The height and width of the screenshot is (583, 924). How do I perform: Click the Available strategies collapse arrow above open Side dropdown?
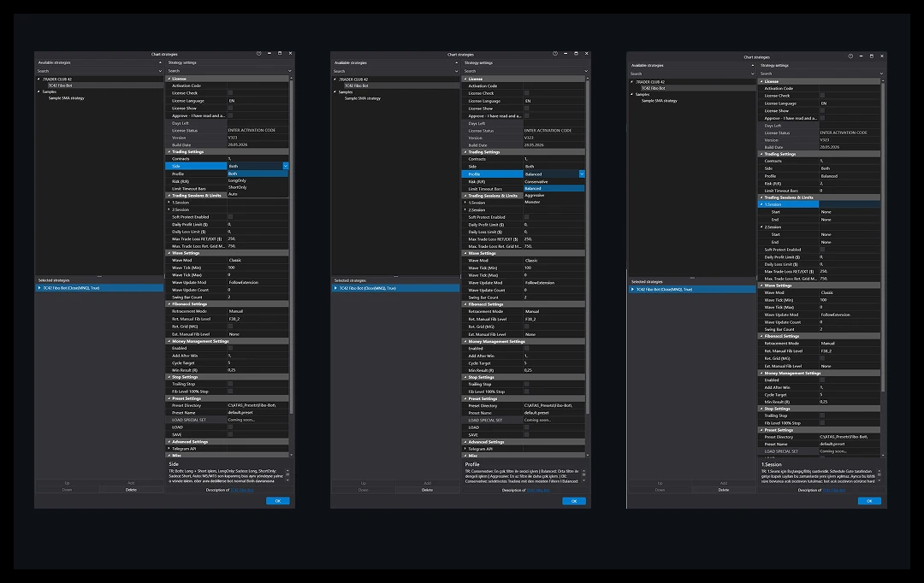pos(160,62)
